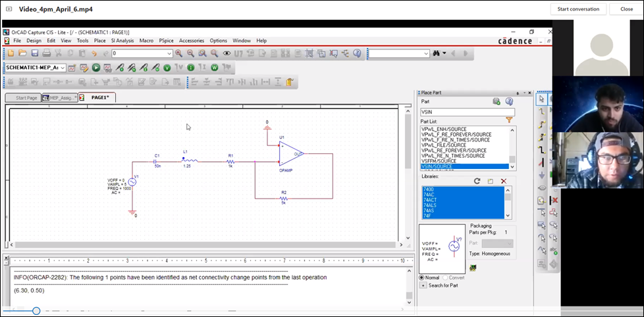Image resolution: width=644 pixels, height=317 pixels.
Task: Click the yellow tag icon in toolbar
Action: [x=290, y=82]
